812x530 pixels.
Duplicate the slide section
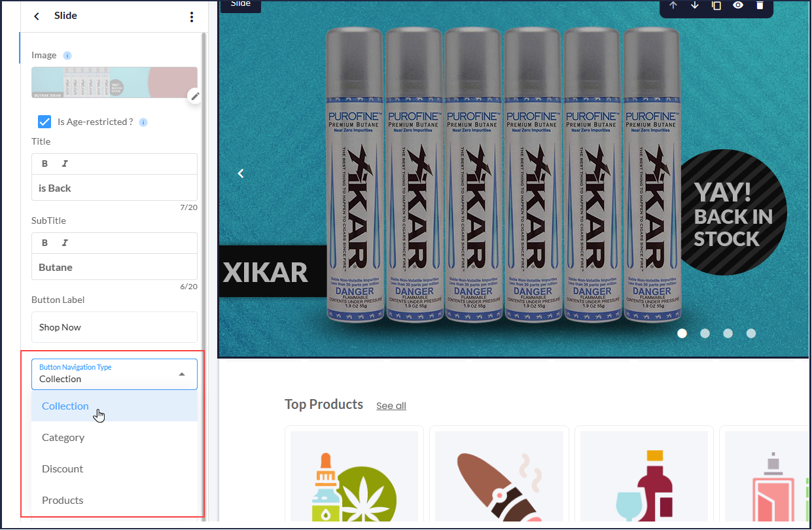pyautogui.click(x=716, y=5)
